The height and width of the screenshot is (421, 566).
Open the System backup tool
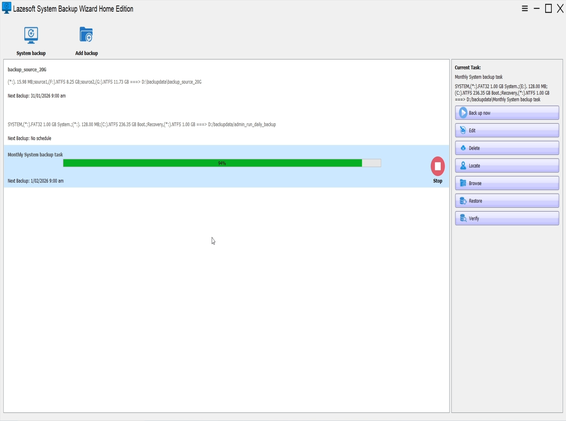tap(31, 41)
